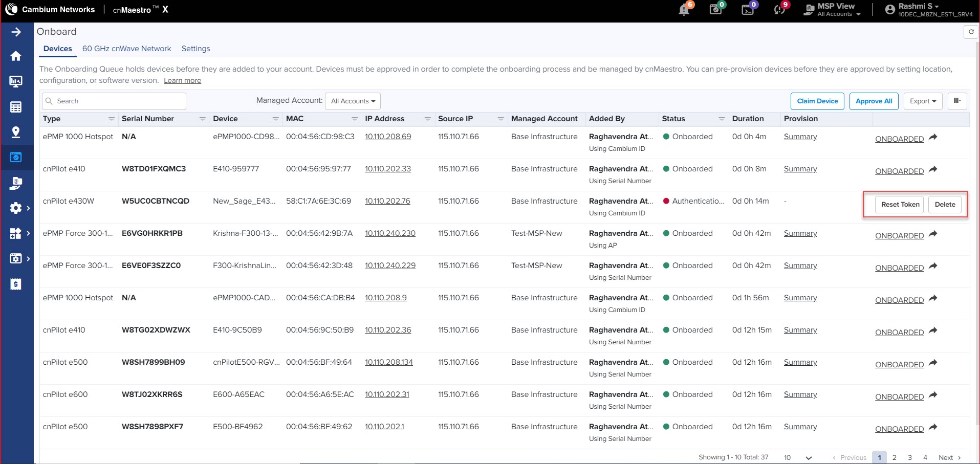Click the Cambium Networks logo
The image size is (980, 464).
(x=50, y=10)
